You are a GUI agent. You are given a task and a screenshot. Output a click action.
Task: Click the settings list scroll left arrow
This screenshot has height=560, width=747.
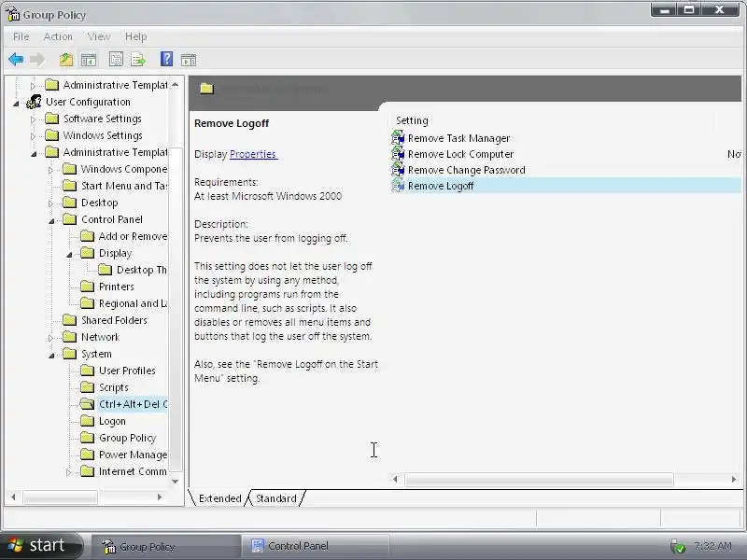(395, 479)
